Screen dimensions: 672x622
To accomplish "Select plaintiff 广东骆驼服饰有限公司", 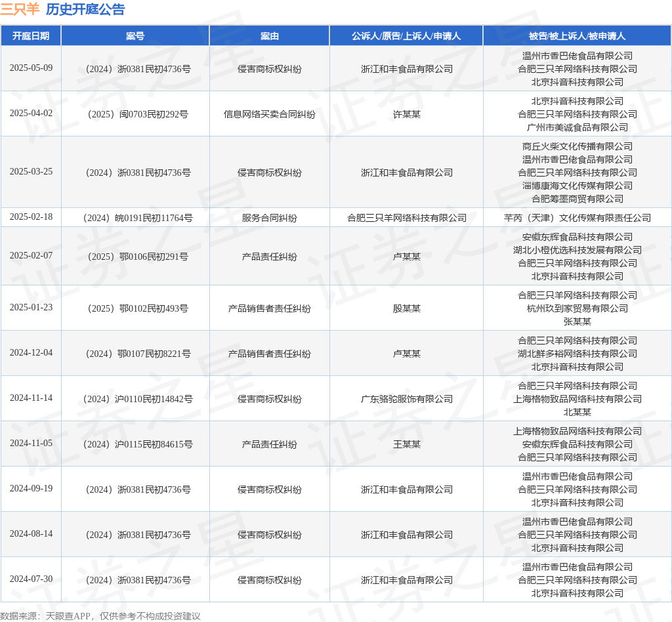I will click(x=406, y=399).
